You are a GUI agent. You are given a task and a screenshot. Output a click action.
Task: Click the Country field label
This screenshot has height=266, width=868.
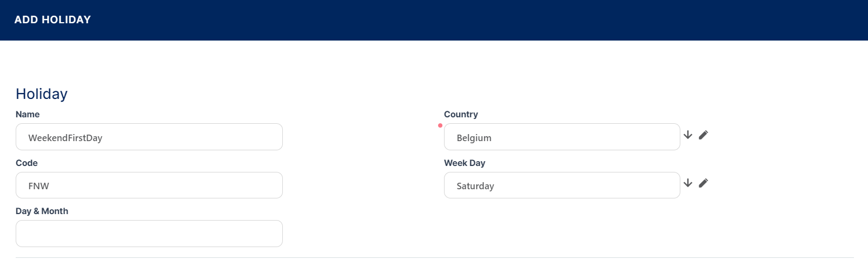(461, 115)
